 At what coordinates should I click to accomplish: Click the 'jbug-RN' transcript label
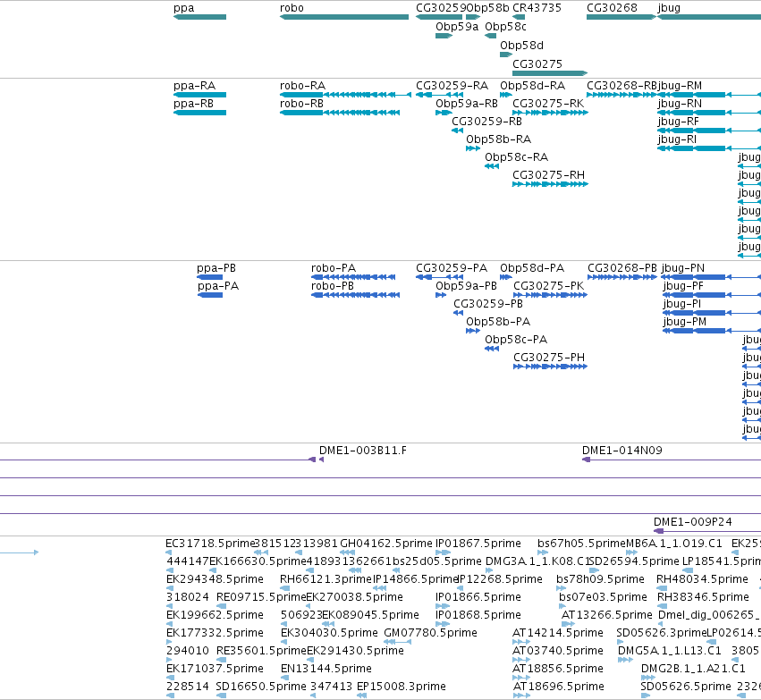(x=680, y=104)
